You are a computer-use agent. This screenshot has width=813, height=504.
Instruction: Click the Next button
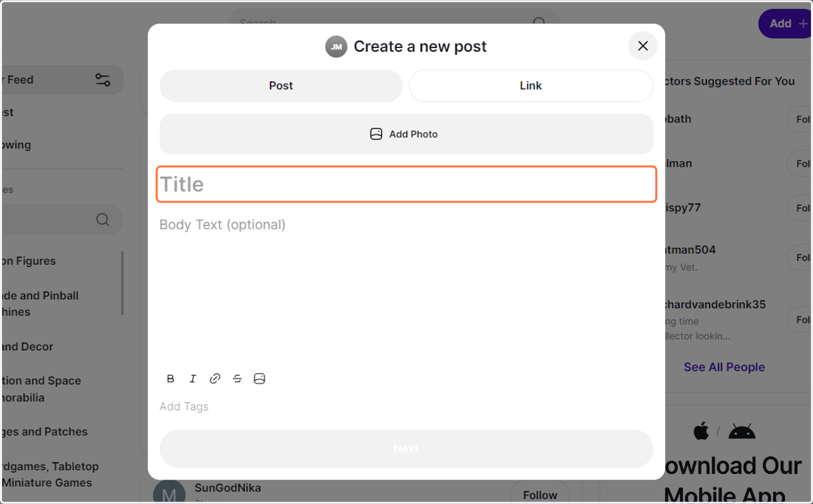[x=406, y=448]
